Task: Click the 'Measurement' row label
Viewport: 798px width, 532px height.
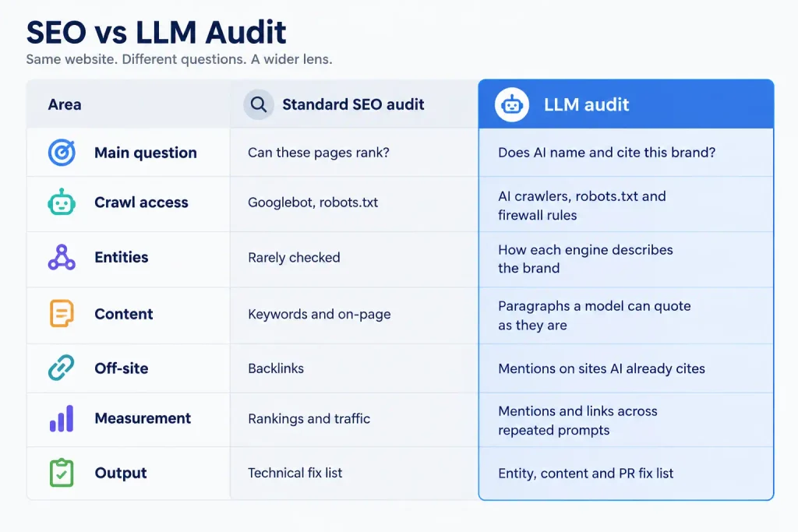Action: (143, 418)
